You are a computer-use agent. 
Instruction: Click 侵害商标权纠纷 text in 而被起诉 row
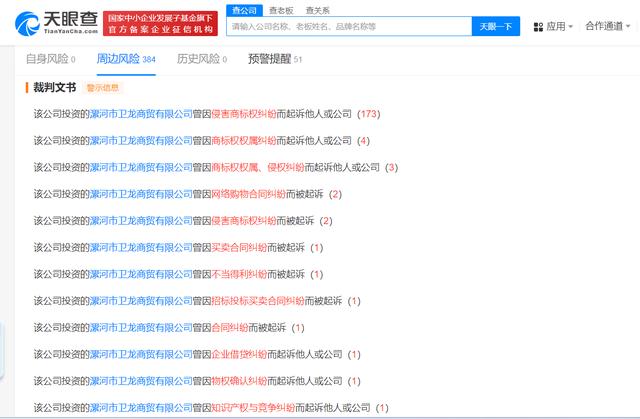[x=244, y=221]
